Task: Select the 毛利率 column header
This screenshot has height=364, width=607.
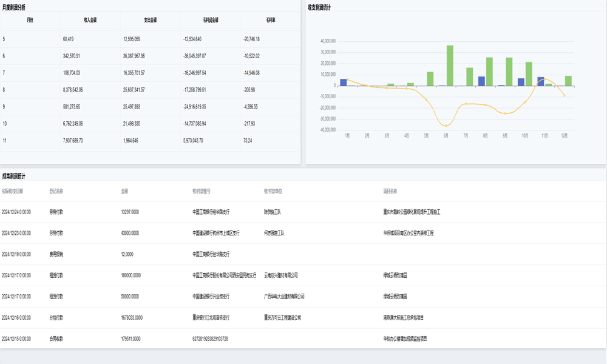Action: (x=270, y=20)
